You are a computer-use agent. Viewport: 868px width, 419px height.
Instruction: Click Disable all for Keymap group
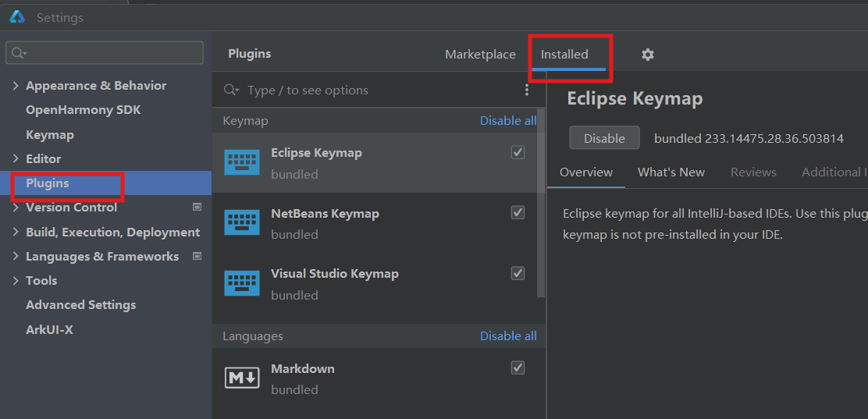508,121
